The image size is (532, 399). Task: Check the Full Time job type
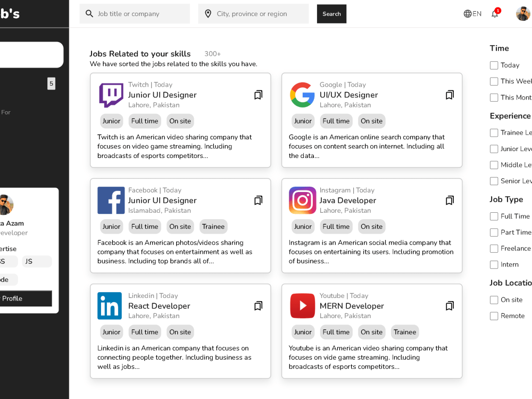pyautogui.click(x=494, y=217)
